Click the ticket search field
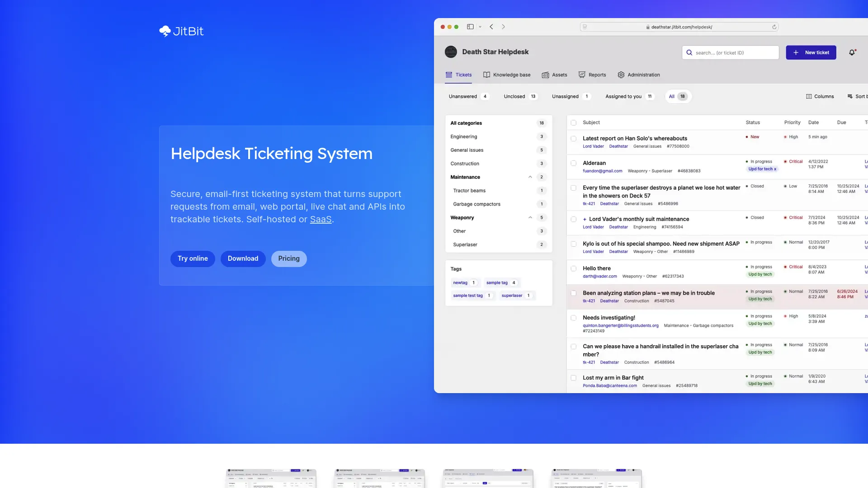 (731, 52)
